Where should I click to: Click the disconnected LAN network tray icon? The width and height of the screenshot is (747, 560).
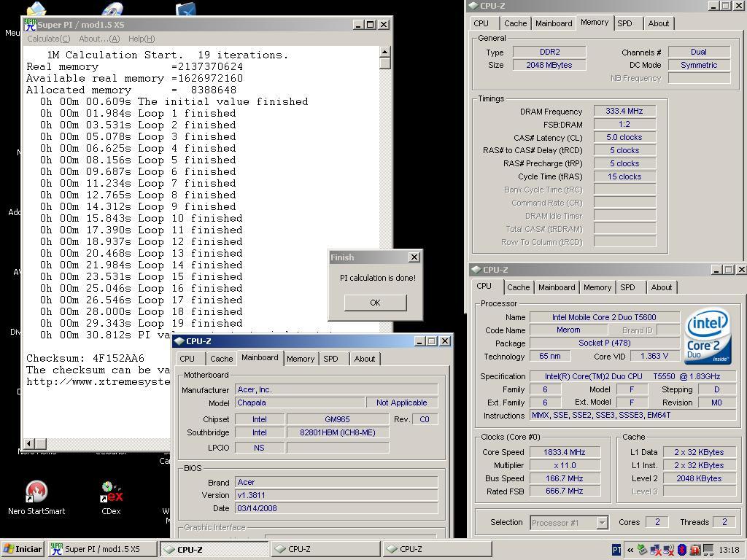click(656, 550)
